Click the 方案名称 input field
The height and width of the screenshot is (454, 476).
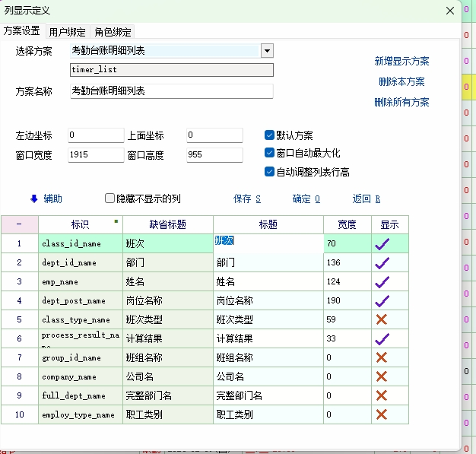[x=170, y=91]
